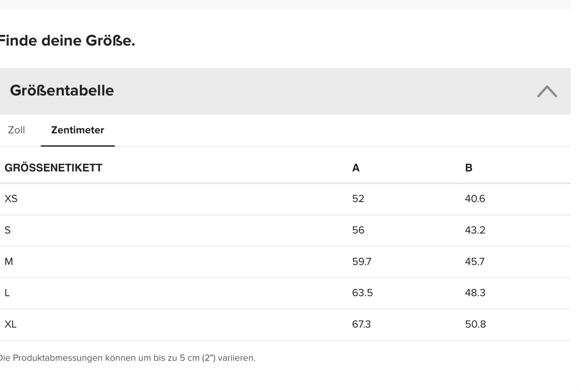Select the Zentimeter tab
This screenshot has width=581, height=392.
pos(78,130)
